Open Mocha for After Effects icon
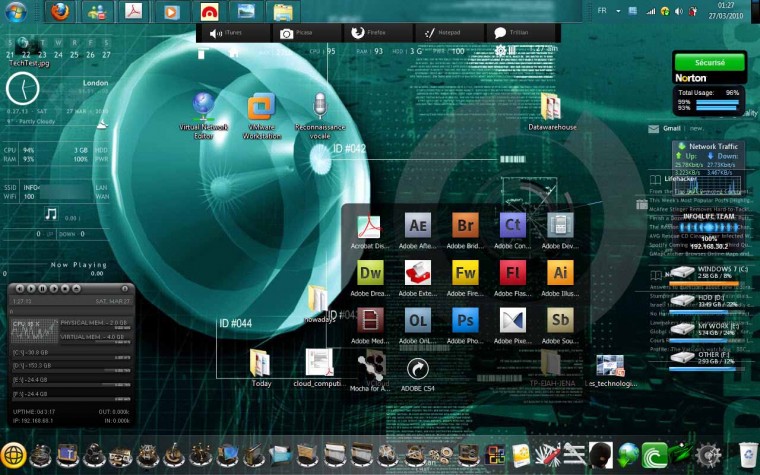The width and height of the screenshot is (760, 475). [x=371, y=367]
